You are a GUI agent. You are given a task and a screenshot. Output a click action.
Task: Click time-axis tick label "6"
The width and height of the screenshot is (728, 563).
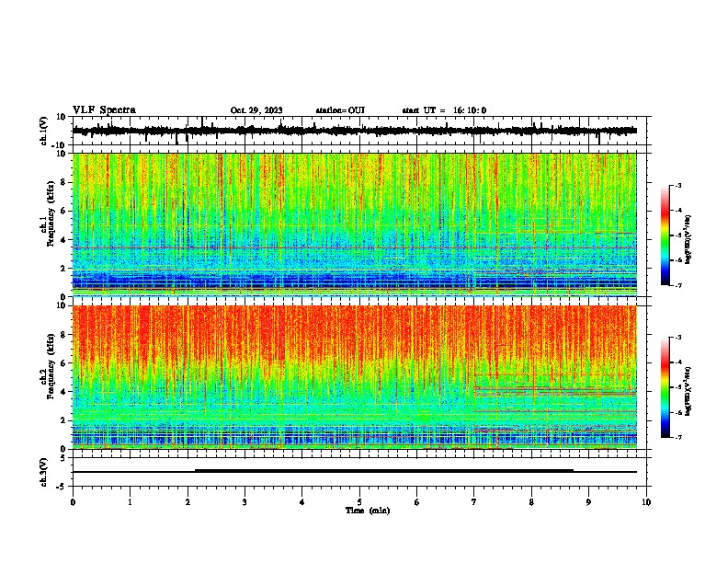tap(417, 502)
